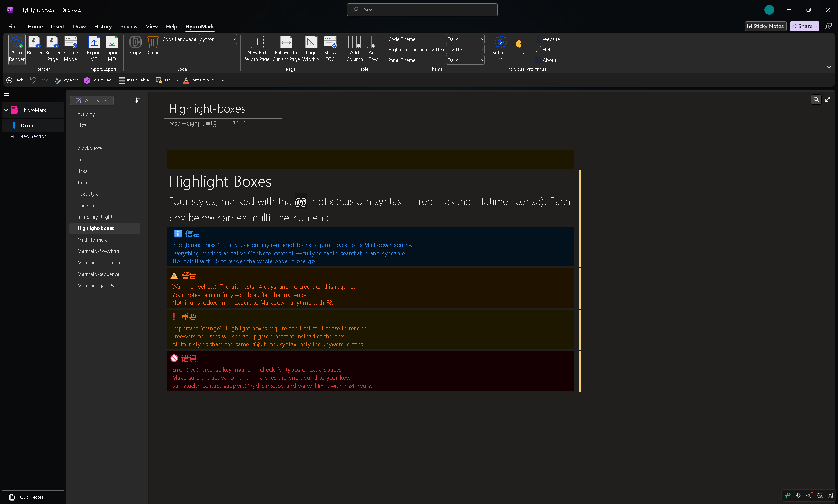Image resolution: width=838 pixels, height=504 pixels.
Task: Collapse the ribbon with the chevron
Action: pos(829,68)
